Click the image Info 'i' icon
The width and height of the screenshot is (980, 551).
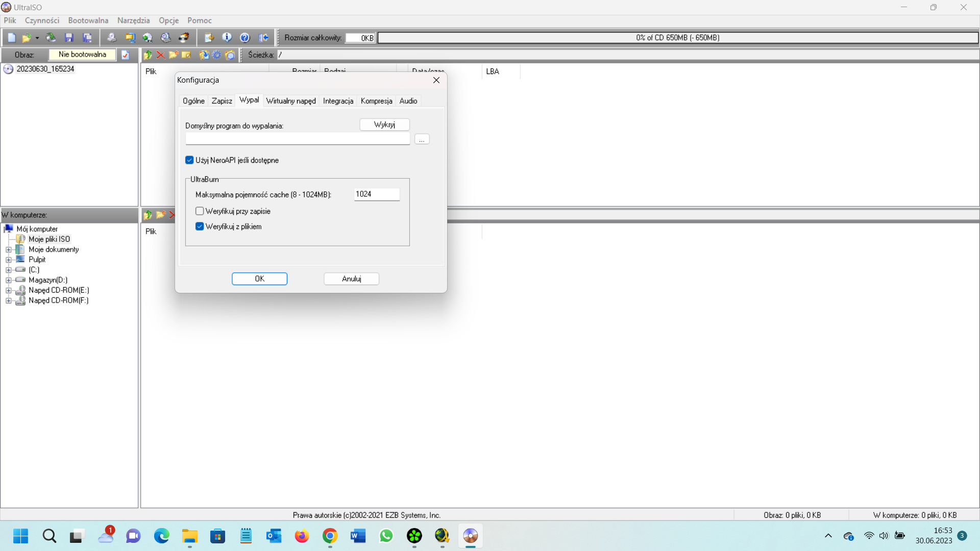click(x=227, y=38)
